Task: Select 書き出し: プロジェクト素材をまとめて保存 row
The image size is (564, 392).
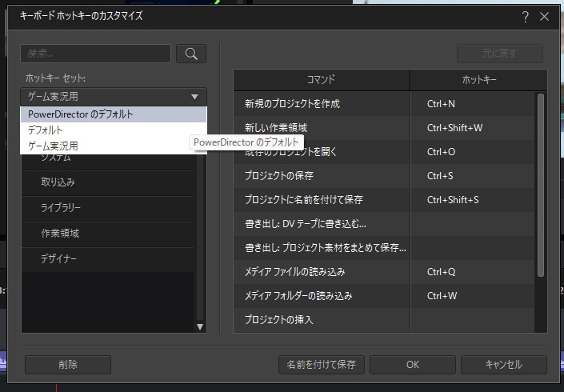Action: coord(384,248)
